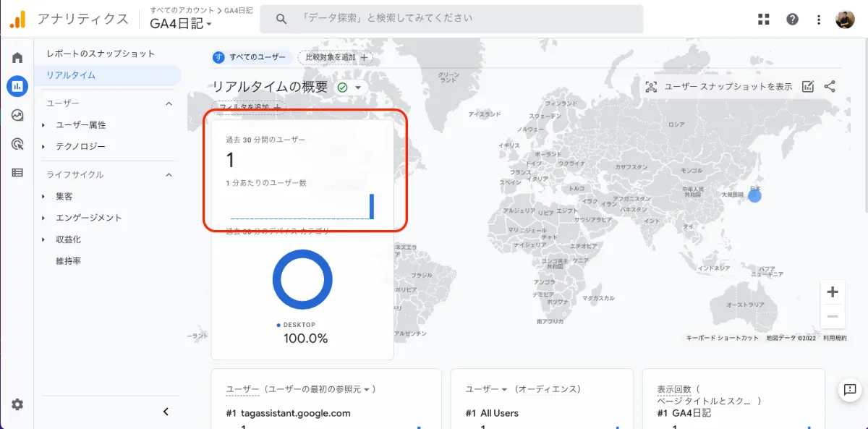The width and height of the screenshot is (868, 429).
Task: Open the Admin settings gear icon
Action: [x=17, y=404]
